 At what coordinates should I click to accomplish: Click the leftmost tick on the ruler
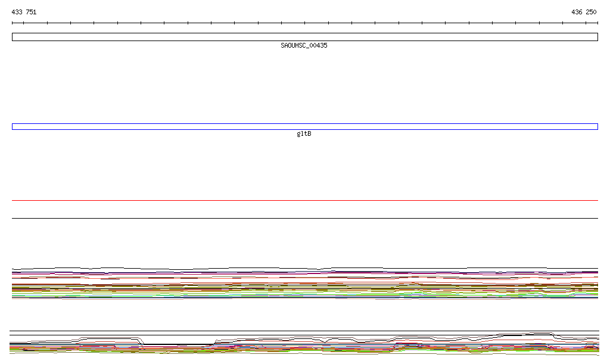pos(13,23)
